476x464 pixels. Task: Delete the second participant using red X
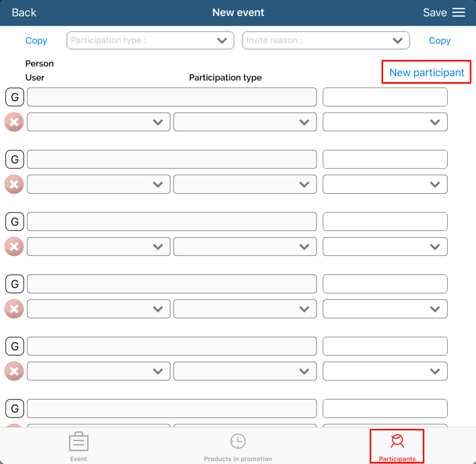coord(14,184)
